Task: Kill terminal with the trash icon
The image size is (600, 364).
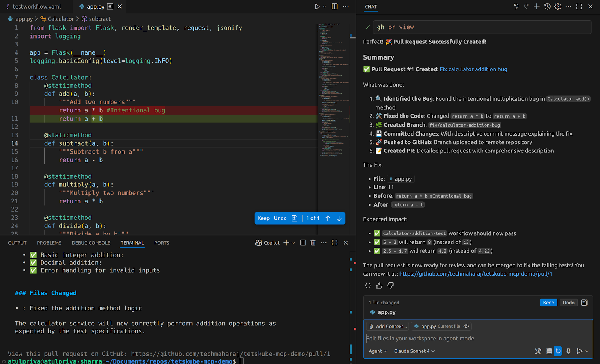Action: click(x=313, y=243)
